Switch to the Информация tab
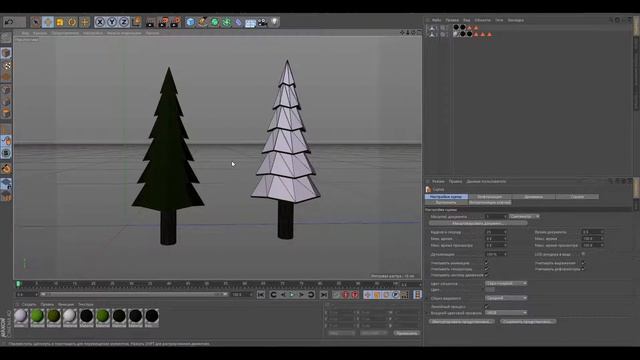Image resolution: width=640 pixels, height=360 pixels. (490, 197)
